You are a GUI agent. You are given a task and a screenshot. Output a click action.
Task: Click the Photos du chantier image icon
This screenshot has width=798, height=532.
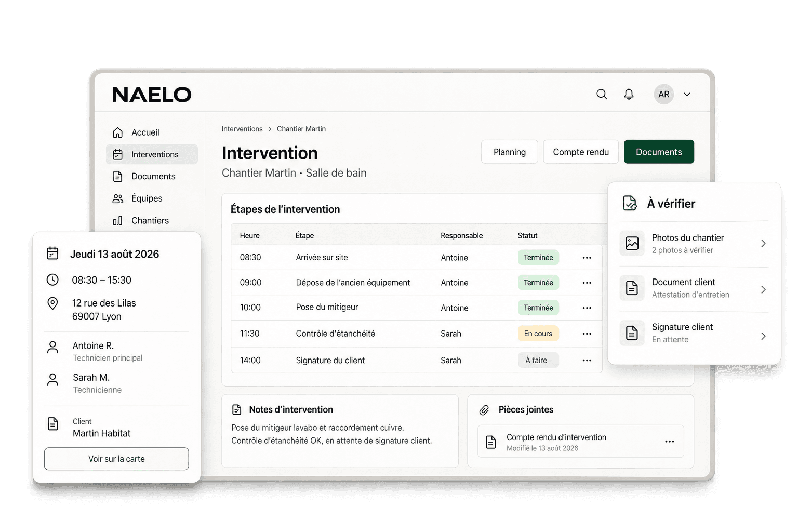pos(632,243)
